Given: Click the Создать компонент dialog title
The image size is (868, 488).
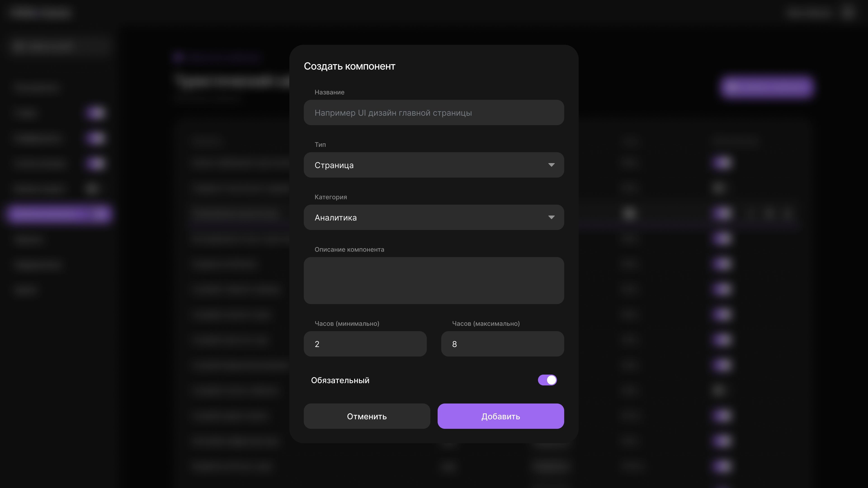Looking at the screenshot, I should (349, 66).
